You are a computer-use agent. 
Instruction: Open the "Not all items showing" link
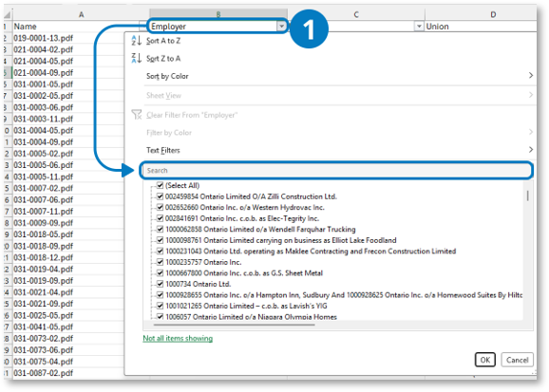tap(178, 339)
